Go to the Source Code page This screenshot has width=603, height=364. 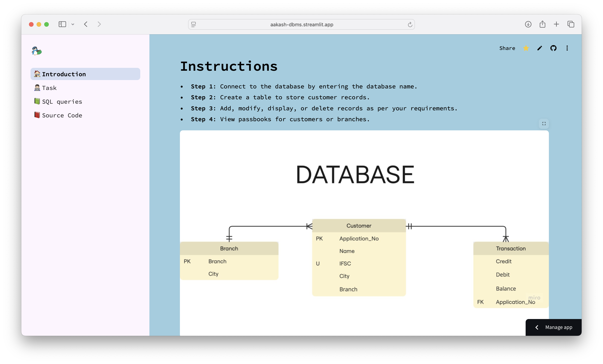[62, 115]
